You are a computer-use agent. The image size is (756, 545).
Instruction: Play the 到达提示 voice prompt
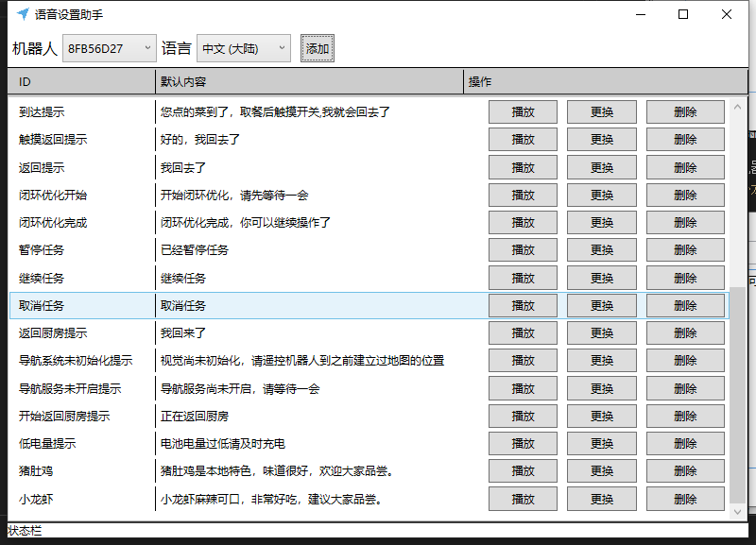click(x=523, y=111)
